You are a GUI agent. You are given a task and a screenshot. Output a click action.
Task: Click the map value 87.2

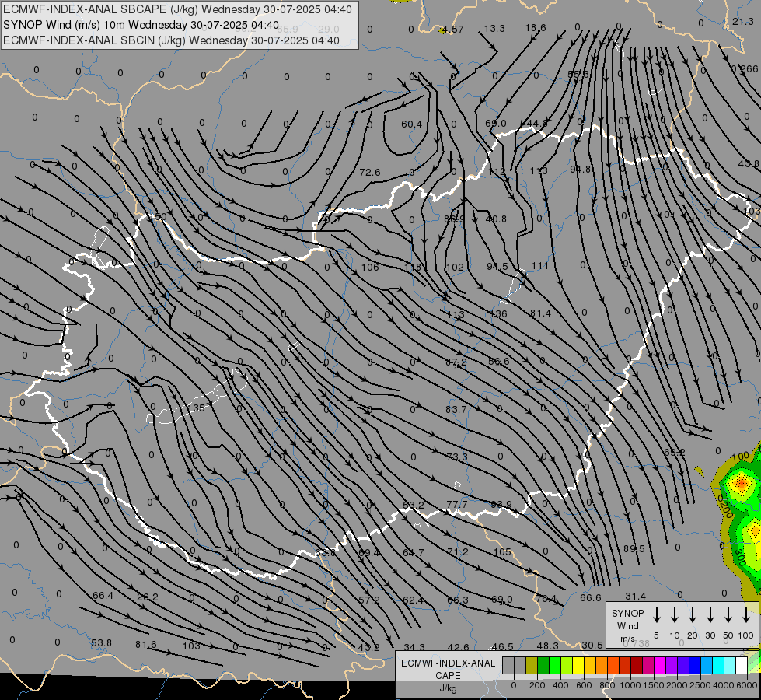point(456,362)
